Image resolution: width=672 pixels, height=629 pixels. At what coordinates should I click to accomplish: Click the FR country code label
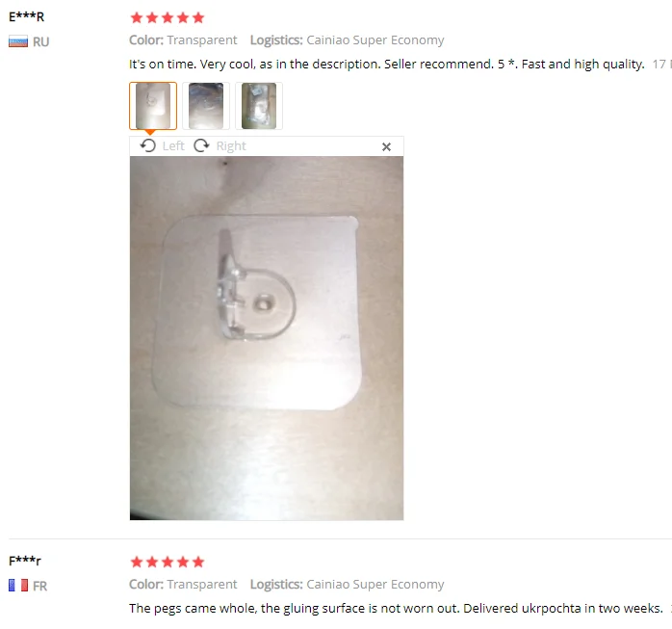point(39,586)
